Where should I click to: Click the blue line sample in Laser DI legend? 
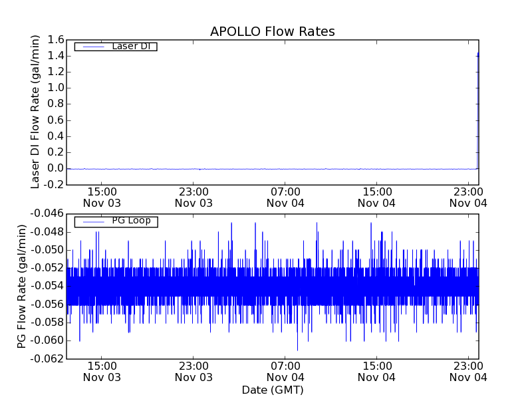tap(93, 47)
